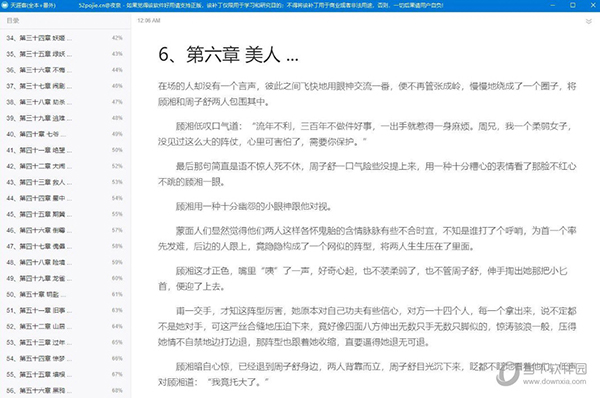Go to chapter 42 第四十二章

[65, 166]
